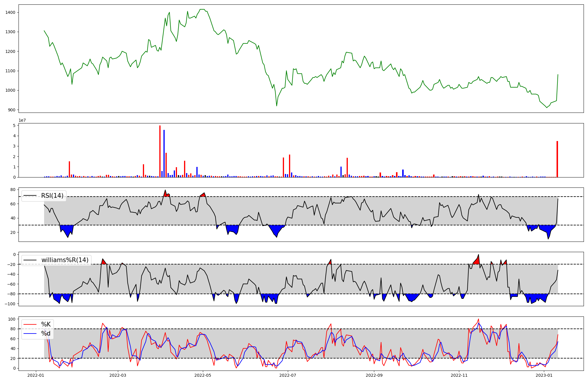Click the 2022-03 x-axis date label
The image size is (588, 382).
click(x=118, y=375)
